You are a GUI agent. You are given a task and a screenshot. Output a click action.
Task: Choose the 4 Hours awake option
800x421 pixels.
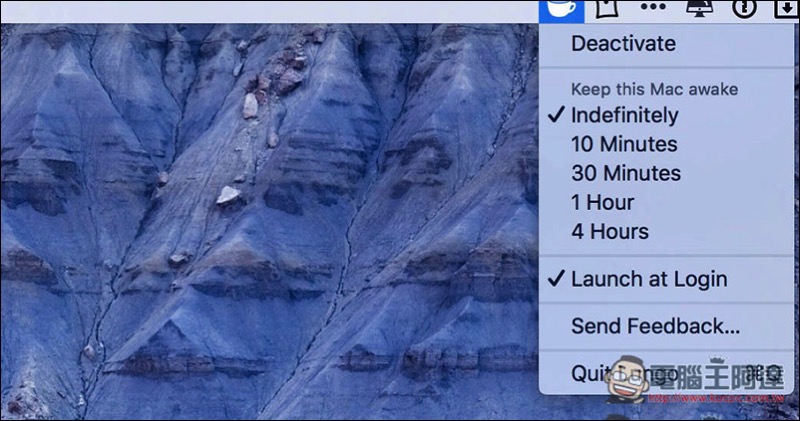click(609, 231)
